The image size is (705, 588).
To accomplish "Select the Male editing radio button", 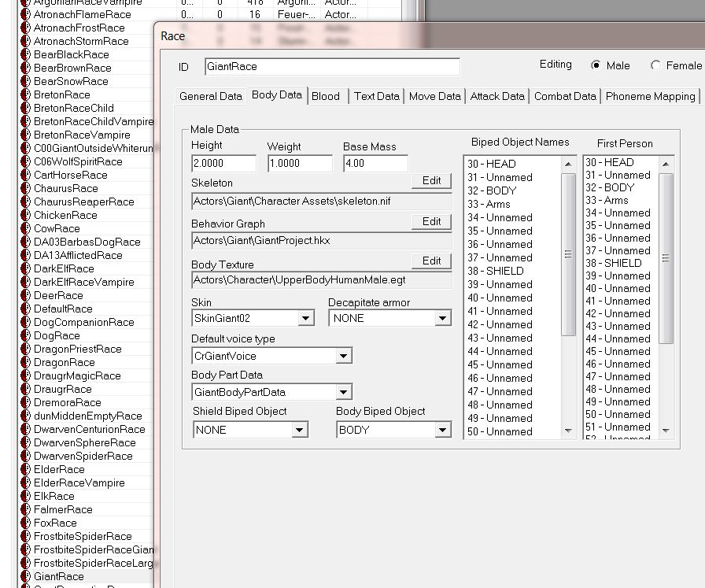I will 596,65.
